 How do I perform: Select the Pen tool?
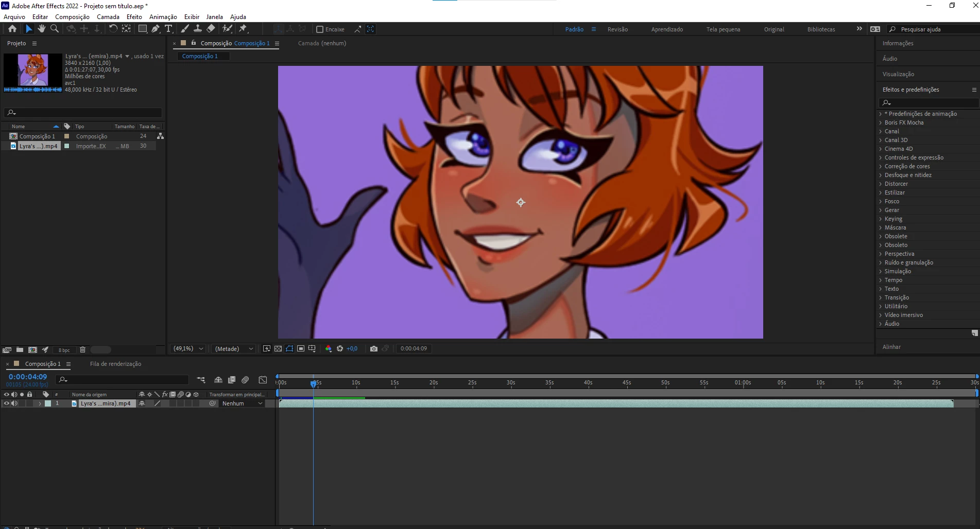(x=156, y=29)
